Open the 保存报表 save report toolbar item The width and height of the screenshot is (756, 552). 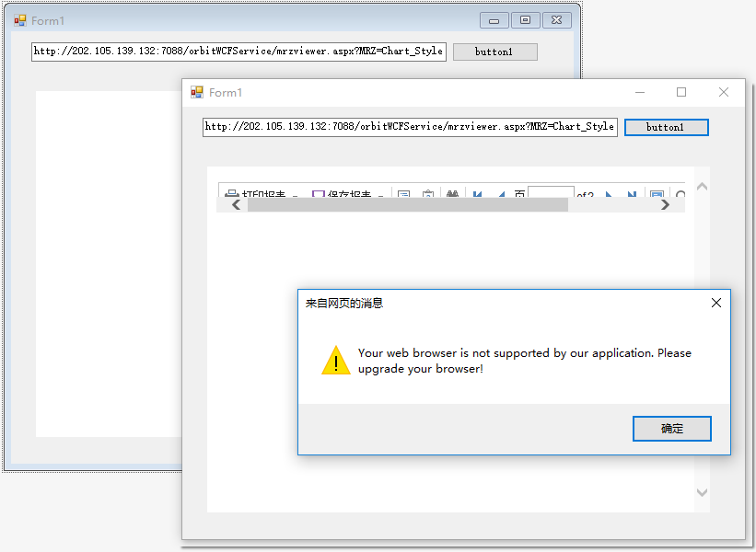347,193
